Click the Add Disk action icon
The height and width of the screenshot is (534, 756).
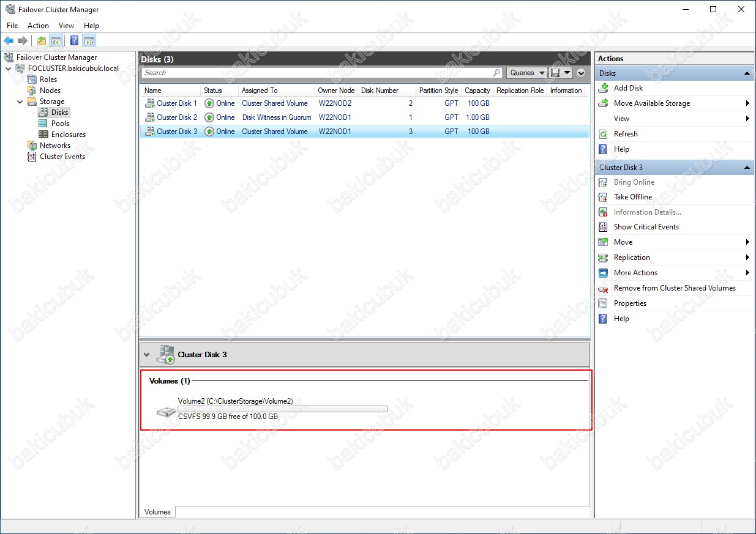pyautogui.click(x=603, y=88)
